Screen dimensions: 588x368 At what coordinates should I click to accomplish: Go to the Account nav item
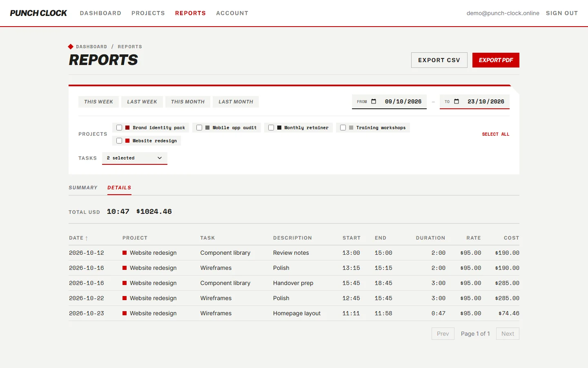(232, 13)
